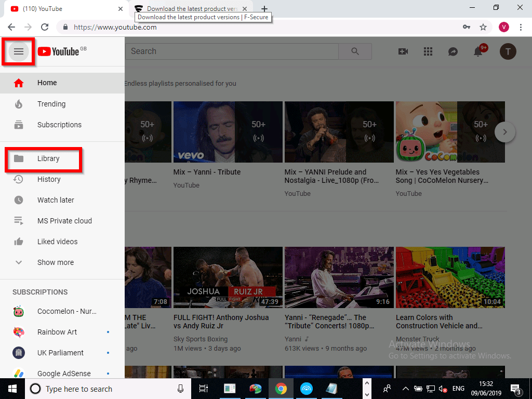Click the magnifier search button
Image resolution: width=532 pixels, height=399 pixels.
[x=355, y=51]
